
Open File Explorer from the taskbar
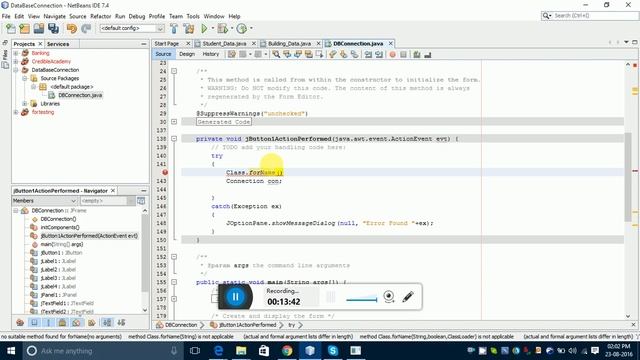pos(241,351)
